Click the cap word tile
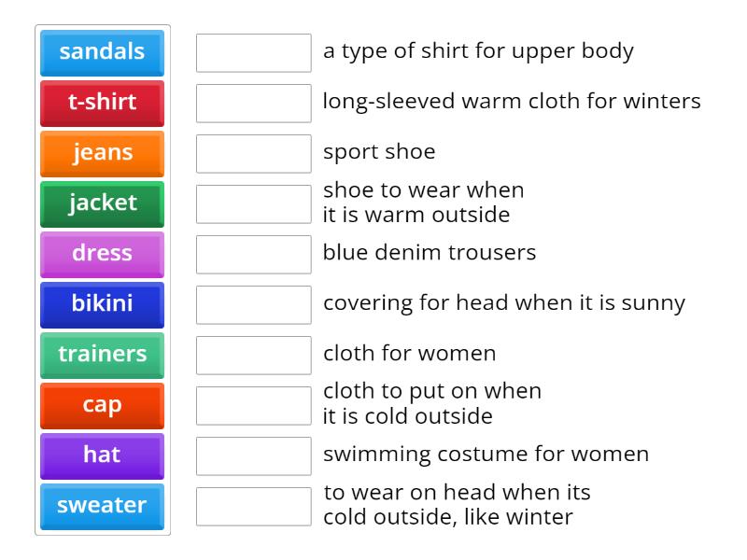747x560 pixels. click(x=102, y=405)
